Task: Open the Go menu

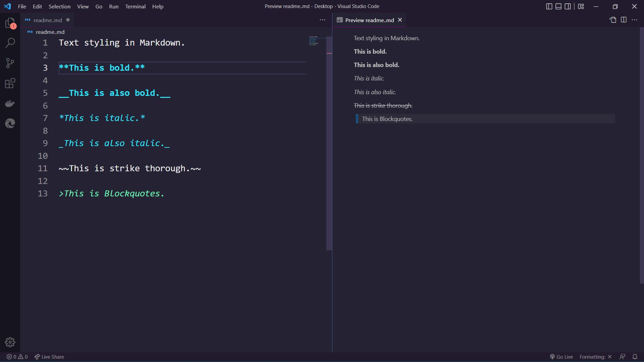Action: click(x=99, y=6)
